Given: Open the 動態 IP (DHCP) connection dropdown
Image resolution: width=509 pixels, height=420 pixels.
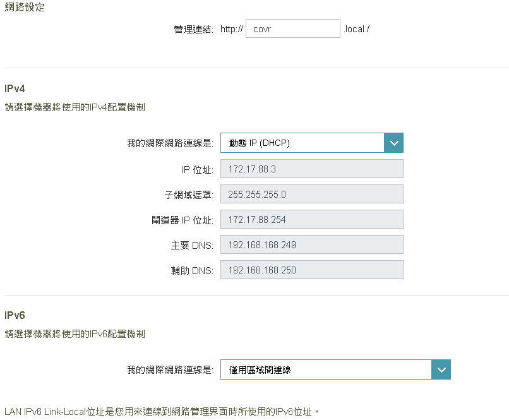Looking at the screenshot, I should [x=302, y=143].
